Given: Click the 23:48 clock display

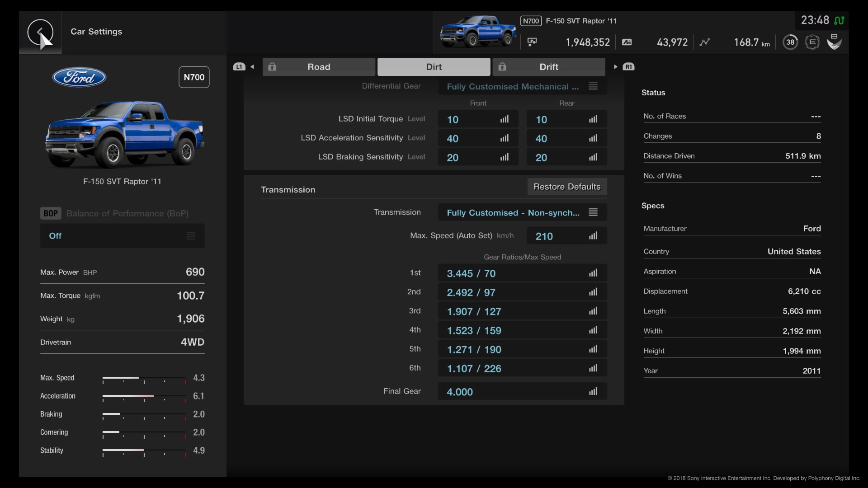Looking at the screenshot, I should pyautogui.click(x=815, y=20).
